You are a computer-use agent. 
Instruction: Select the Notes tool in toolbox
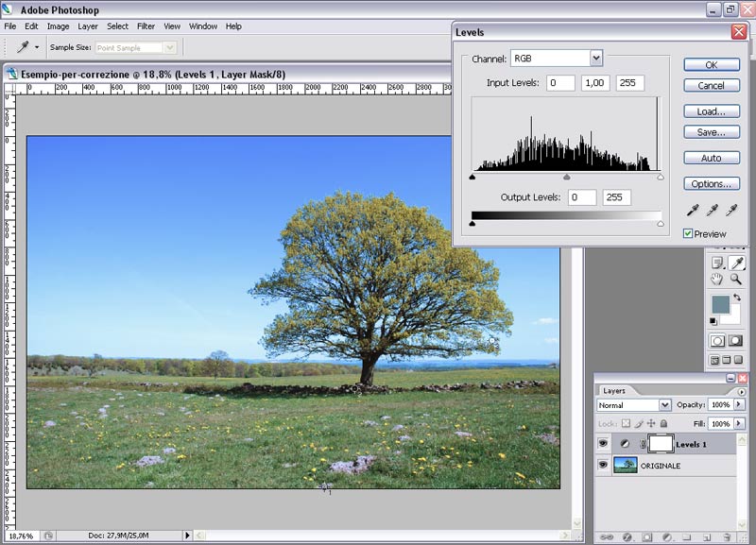click(717, 262)
